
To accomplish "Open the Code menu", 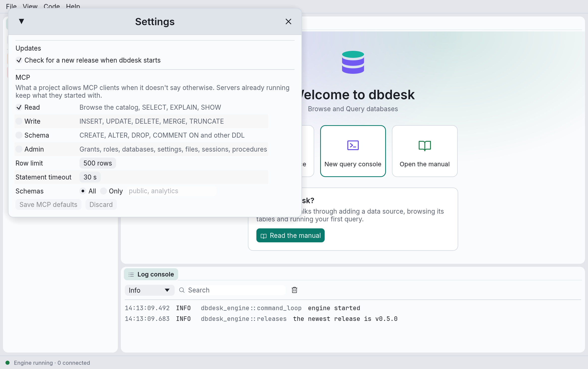I will tap(52, 6).
